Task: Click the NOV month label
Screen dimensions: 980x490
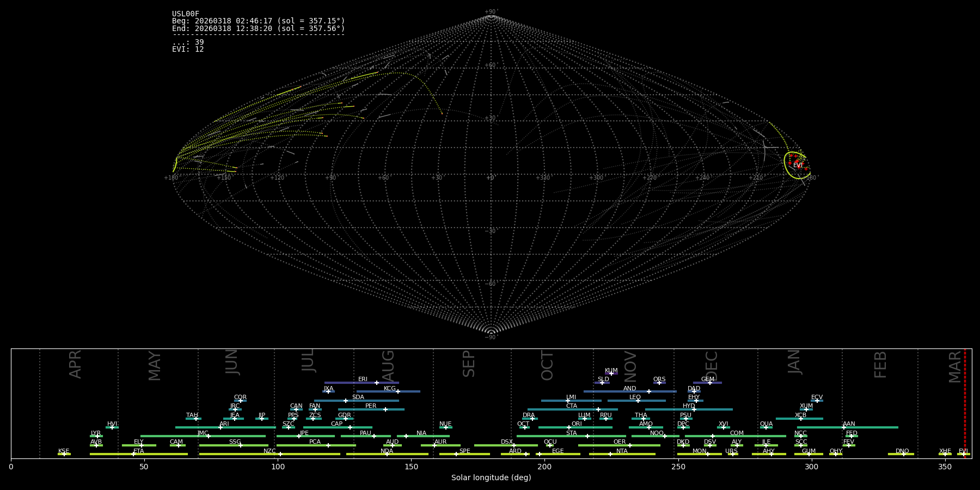Action: tap(630, 366)
